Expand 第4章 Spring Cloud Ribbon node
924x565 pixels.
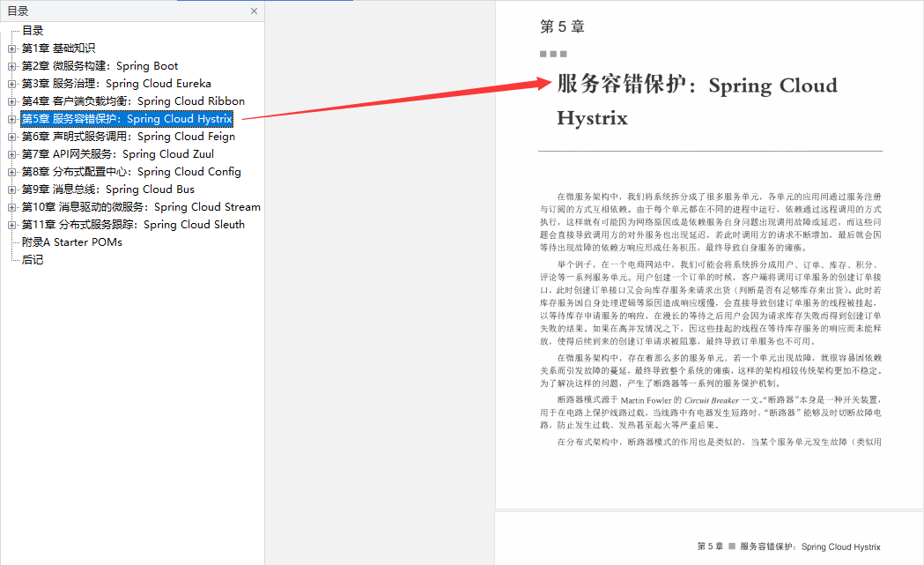[11, 101]
